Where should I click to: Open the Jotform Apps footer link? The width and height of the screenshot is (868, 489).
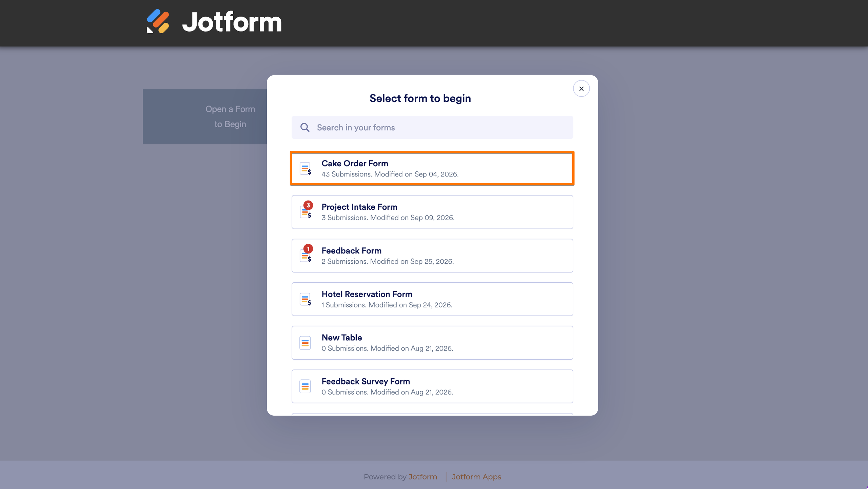[x=476, y=477]
